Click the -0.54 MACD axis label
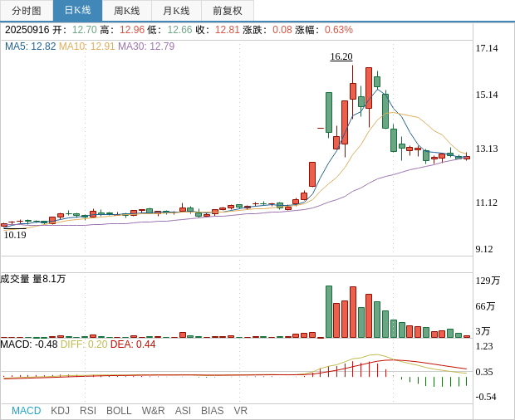 click(x=486, y=397)
